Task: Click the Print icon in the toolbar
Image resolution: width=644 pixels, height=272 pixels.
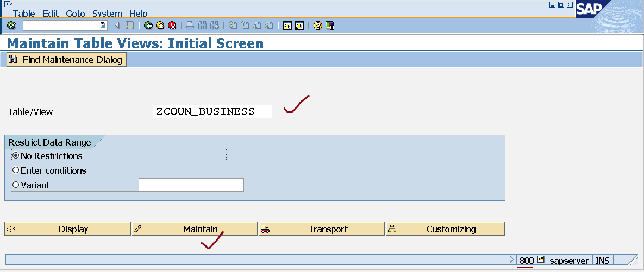Action: pyautogui.click(x=190, y=26)
